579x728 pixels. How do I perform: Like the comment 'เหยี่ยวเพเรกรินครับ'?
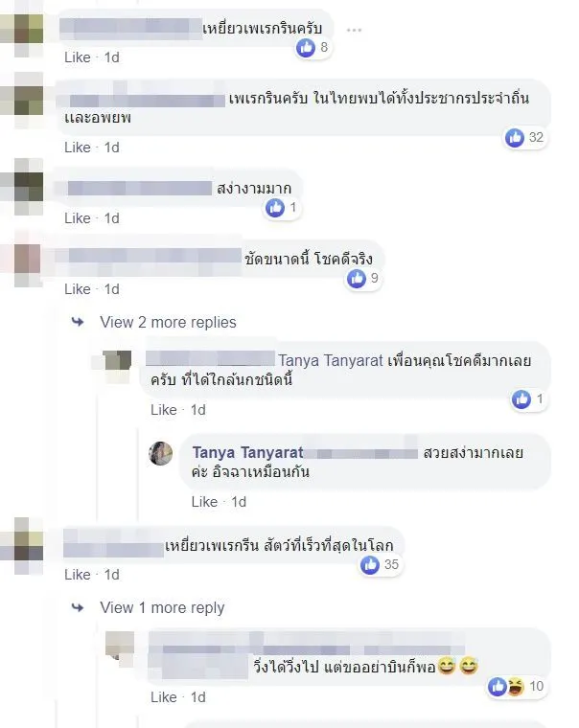78,57
